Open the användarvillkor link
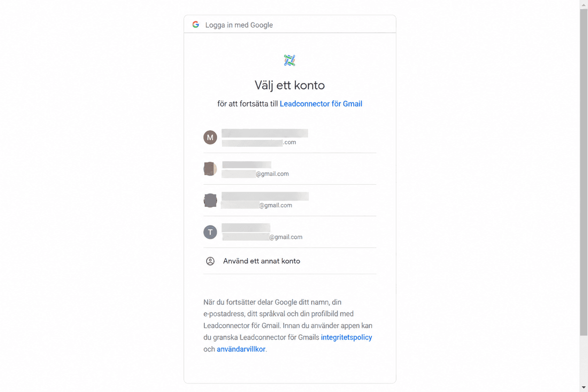 [241, 349]
